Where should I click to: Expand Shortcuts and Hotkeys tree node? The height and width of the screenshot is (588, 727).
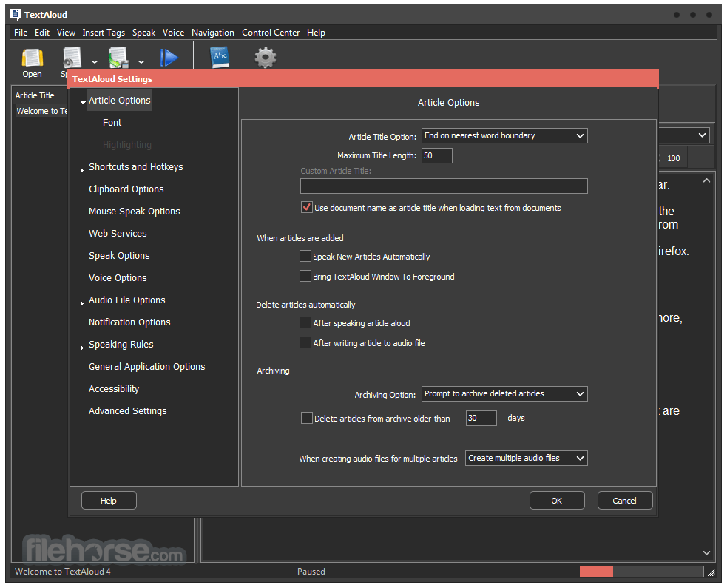point(82,170)
